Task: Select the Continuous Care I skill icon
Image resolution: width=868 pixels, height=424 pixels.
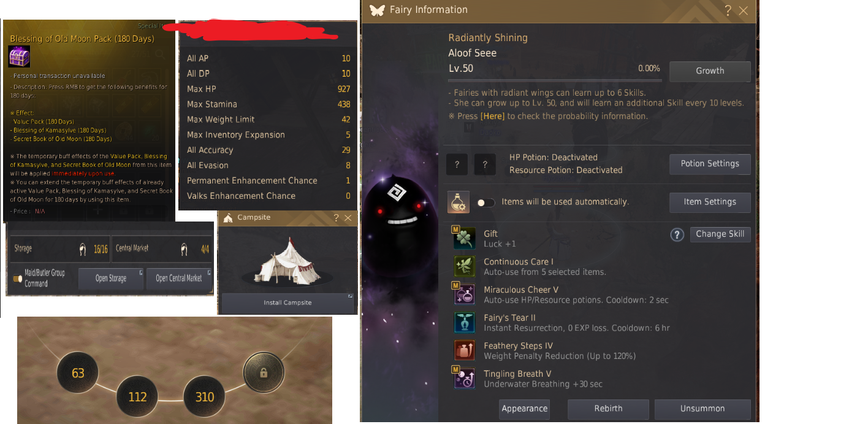Action: tap(465, 266)
